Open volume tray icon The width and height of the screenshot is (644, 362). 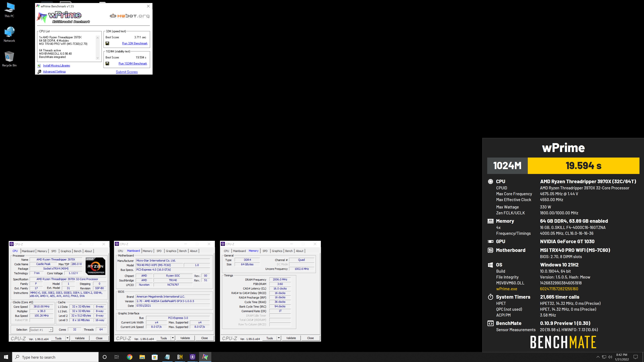coord(610,357)
